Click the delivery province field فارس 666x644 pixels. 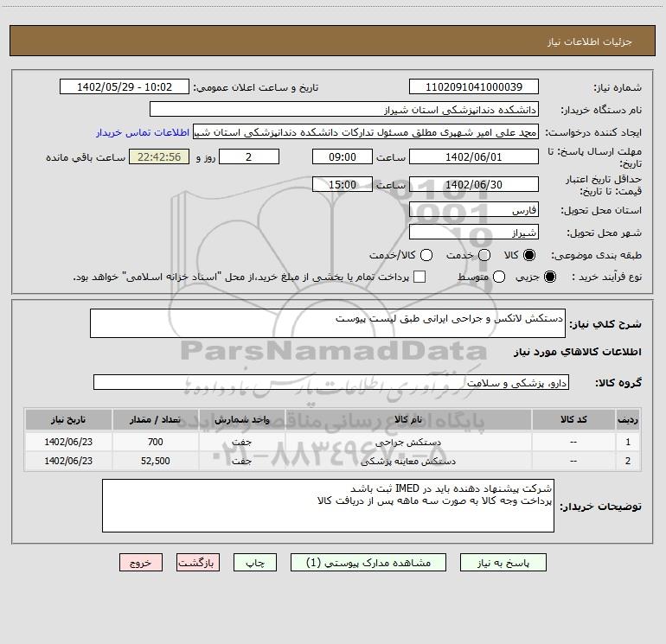(x=474, y=210)
